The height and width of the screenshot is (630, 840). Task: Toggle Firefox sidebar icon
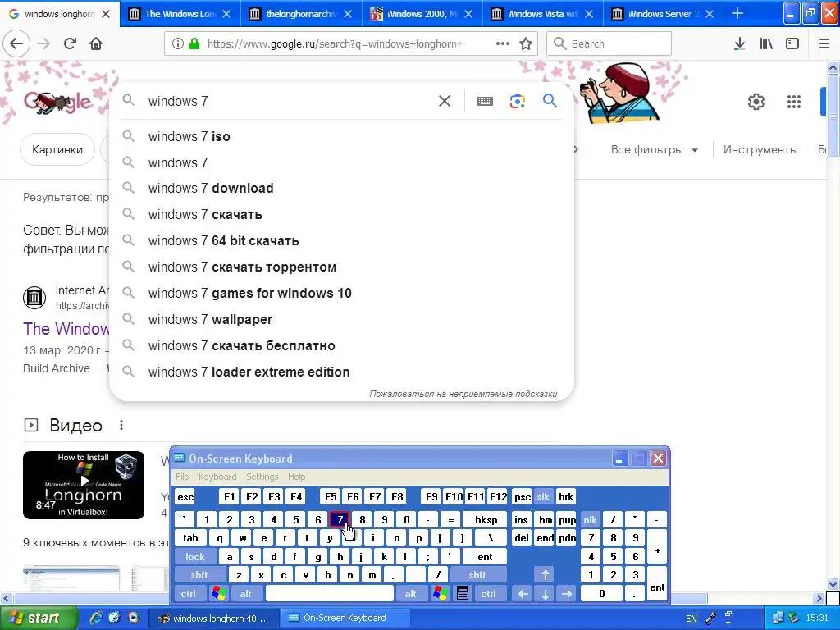pyautogui.click(x=792, y=43)
